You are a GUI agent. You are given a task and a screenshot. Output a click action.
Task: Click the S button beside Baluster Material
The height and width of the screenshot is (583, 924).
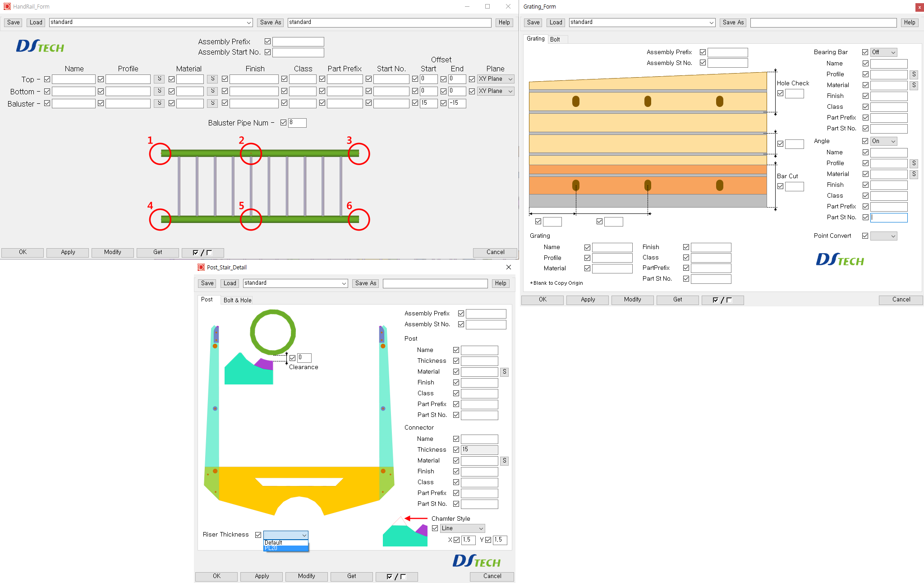(212, 103)
